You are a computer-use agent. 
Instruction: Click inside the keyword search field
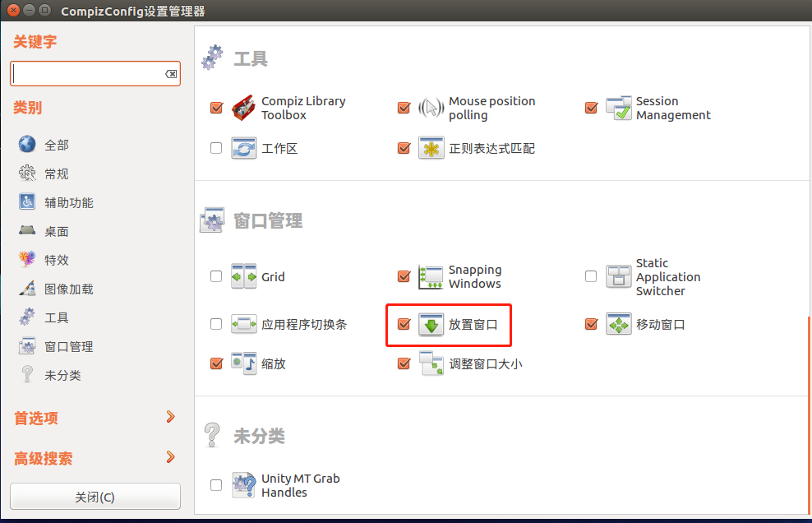tap(90, 73)
